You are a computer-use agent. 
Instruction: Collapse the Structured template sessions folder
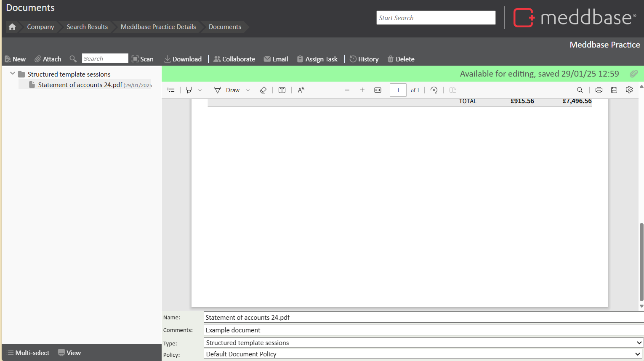click(x=13, y=74)
